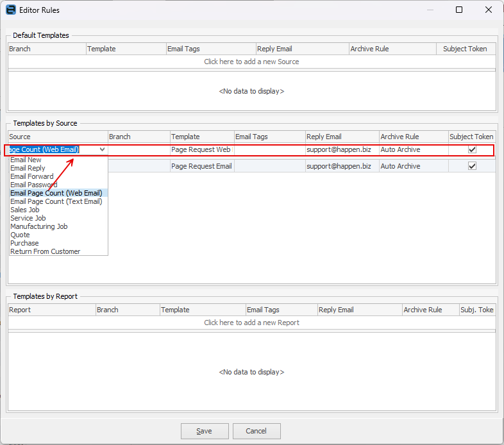Click Subject Token header in Default Templates
Screen dimensions: 504x445
point(466,49)
